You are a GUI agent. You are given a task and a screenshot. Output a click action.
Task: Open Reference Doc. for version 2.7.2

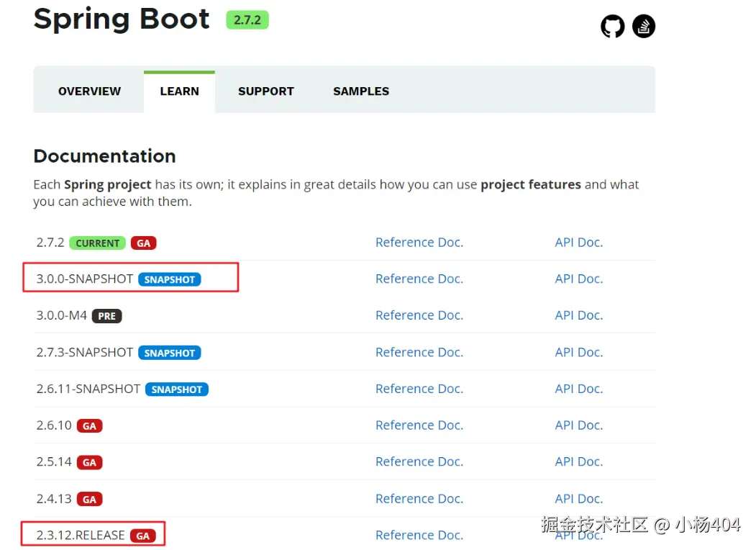pyautogui.click(x=419, y=242)
